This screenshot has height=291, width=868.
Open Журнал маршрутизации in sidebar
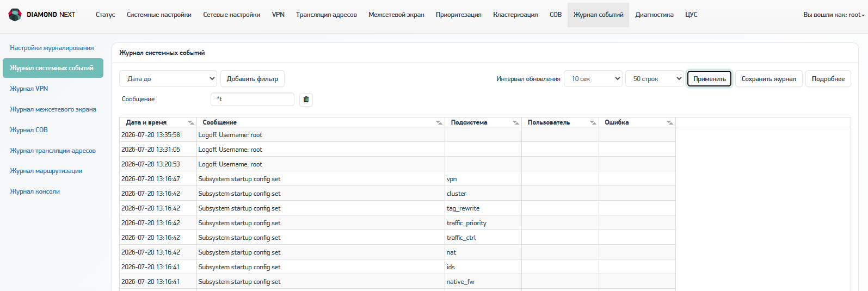pyautogui.click(x=46, y=171)
